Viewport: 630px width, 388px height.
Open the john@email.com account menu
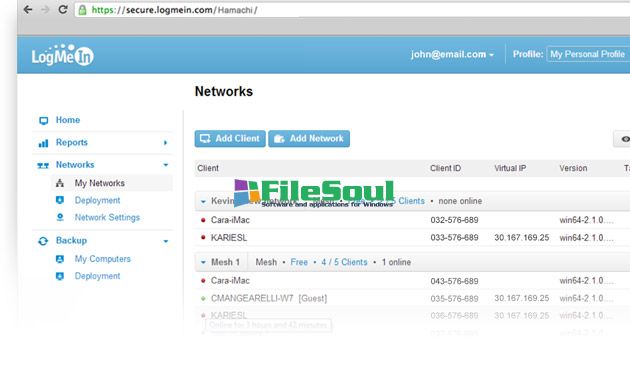452,54
